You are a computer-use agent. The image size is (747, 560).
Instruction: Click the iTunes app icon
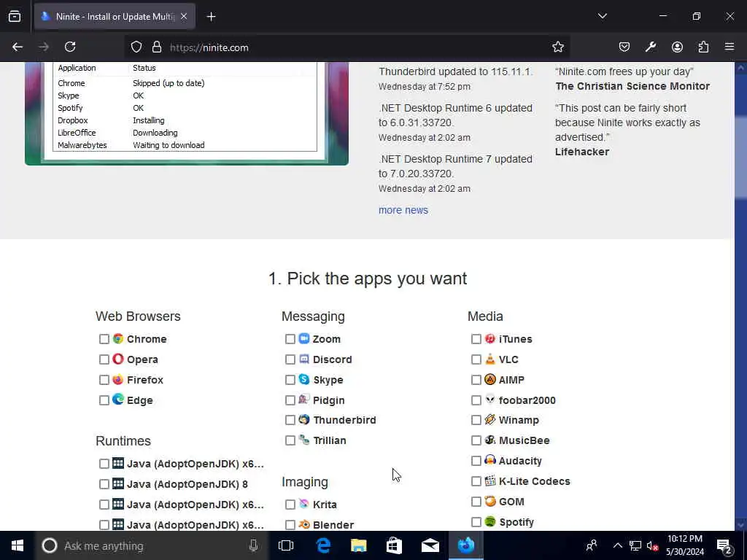[x=490, y=338]
